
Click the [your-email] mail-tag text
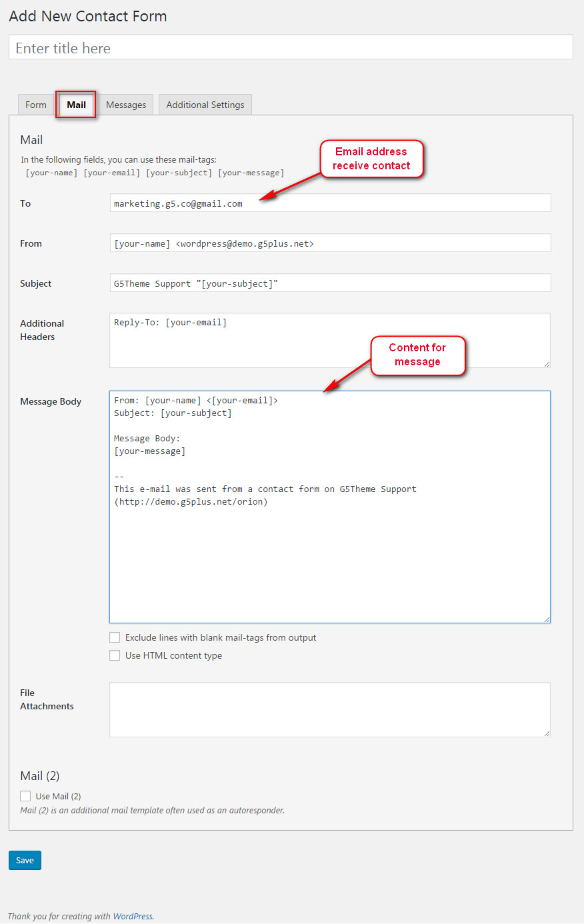(x=111, y=173)
